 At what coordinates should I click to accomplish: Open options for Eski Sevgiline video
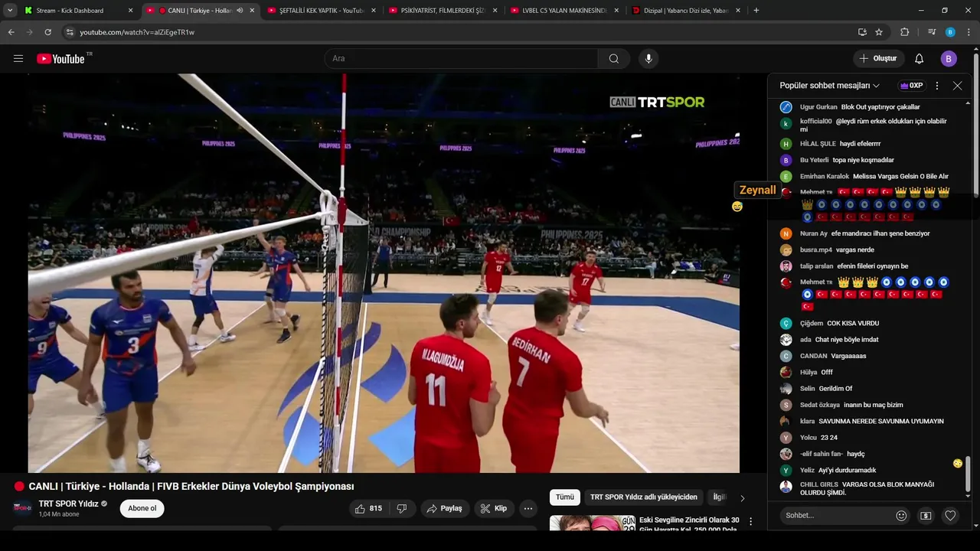pos(750,521)
